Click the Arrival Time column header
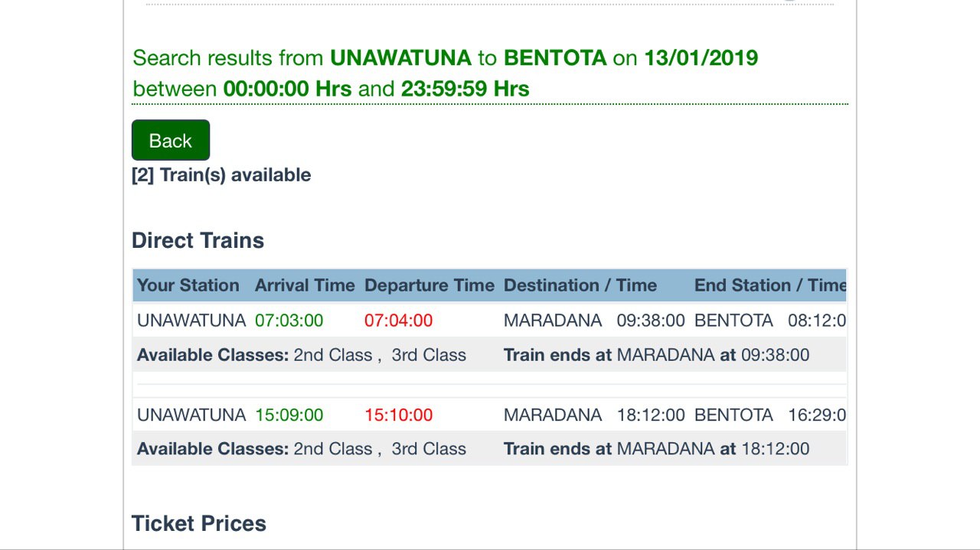This screenshot has height=550, width=980. [305, 285]
